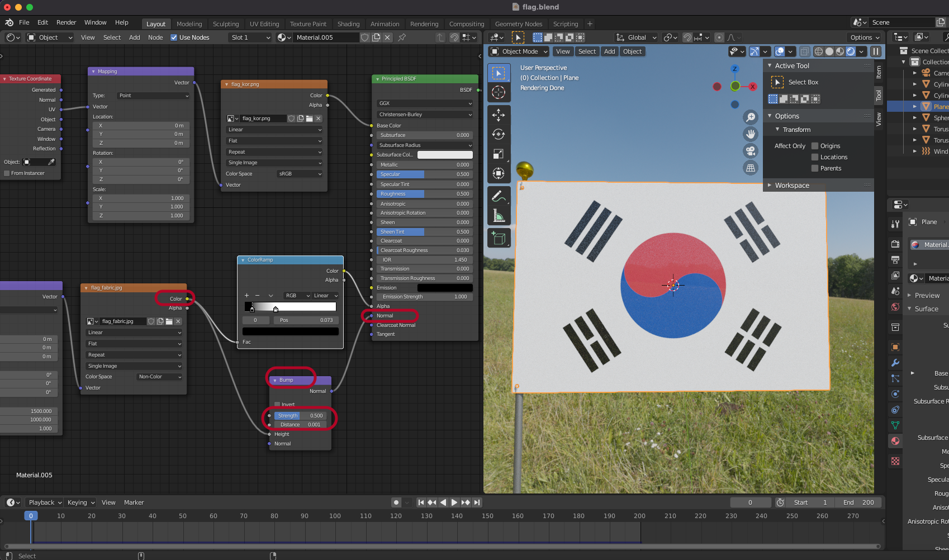This screenshot has height=560, width=949.
Task: Select the Transform tool
Action: coord(499,173)
